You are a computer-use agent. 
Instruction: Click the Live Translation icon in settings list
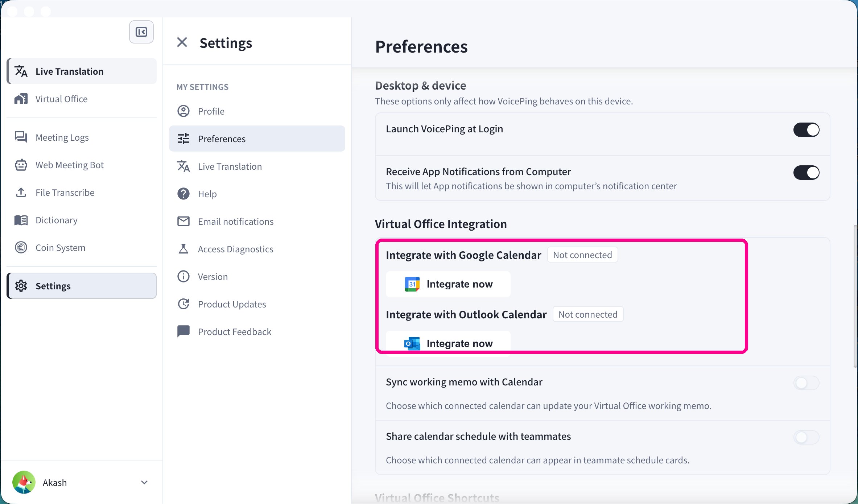[183, 166]
